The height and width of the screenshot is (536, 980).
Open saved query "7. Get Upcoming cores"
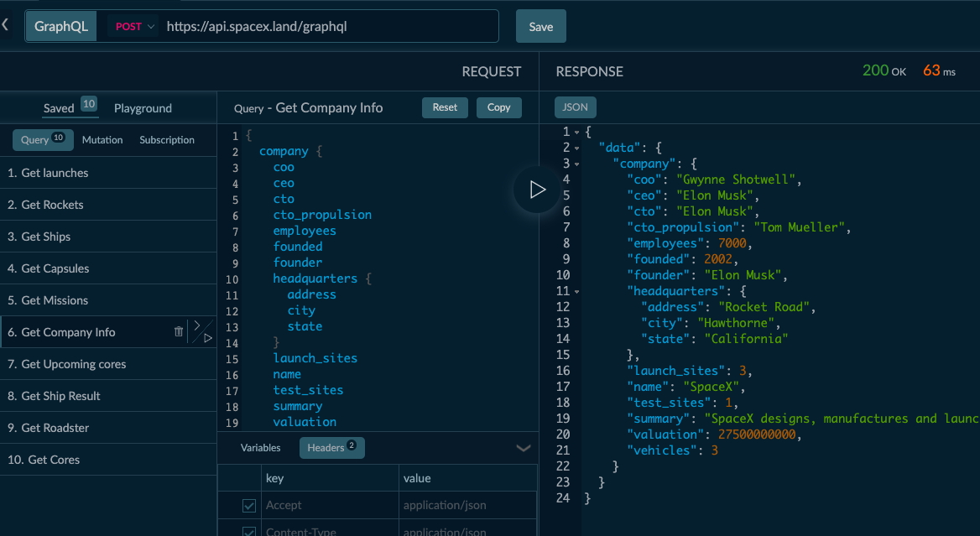(108, 364)
